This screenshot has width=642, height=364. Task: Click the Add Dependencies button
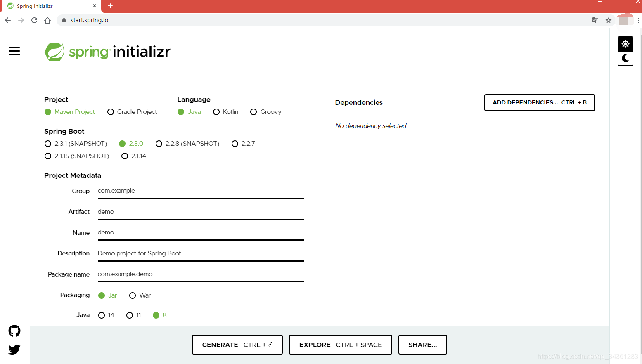(x=540, y=102)
